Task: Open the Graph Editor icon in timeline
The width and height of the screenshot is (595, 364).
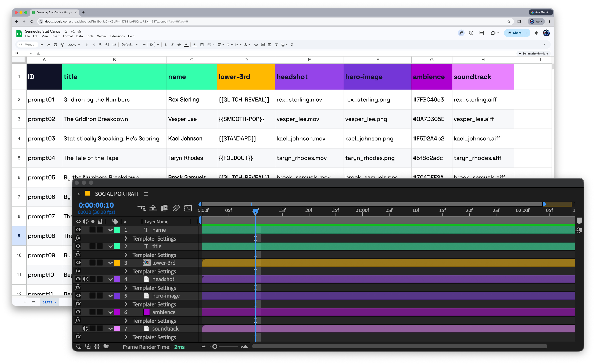Action: [188, 208]
